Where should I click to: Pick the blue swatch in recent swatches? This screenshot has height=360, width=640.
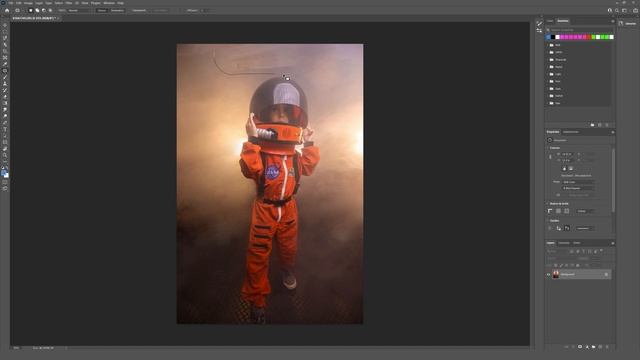point(548,37)
